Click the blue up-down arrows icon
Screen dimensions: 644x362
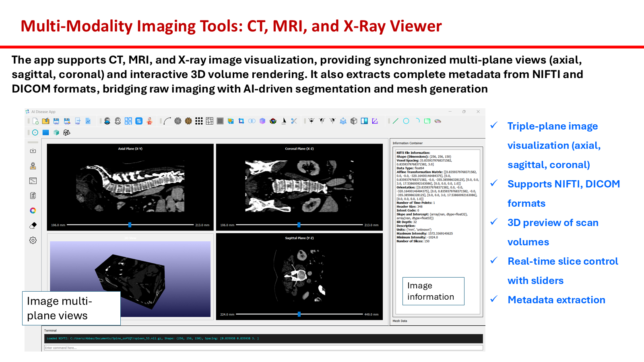(139, 121)
